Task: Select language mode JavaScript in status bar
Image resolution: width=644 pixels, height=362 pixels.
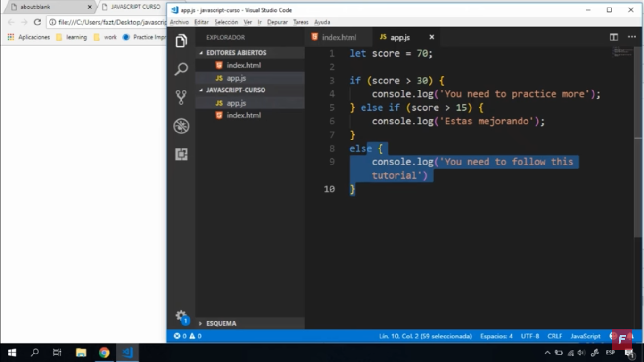Action: tap(586, 336)
